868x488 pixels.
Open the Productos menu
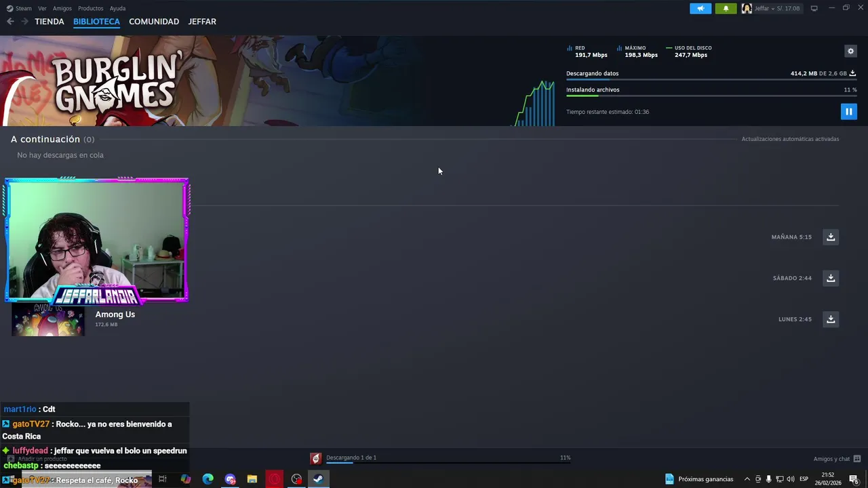click(x=90, y=8)
